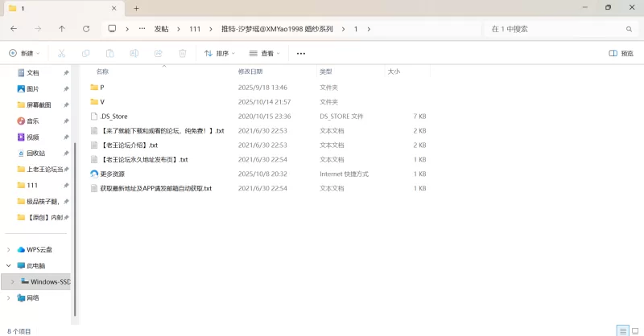The width and height of the screenshot is (644, 336).
Task: Click the Delete trash icon in toolbar
Action: coord(182,53)
